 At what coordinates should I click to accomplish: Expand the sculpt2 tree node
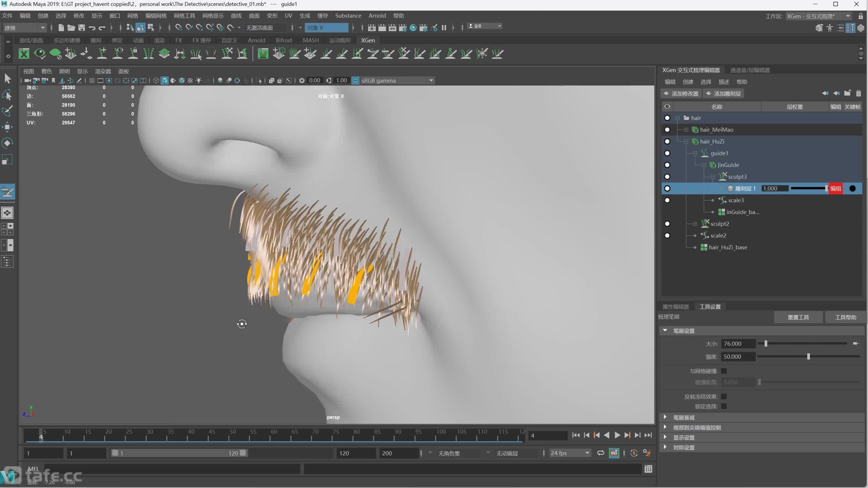[695, 224]
